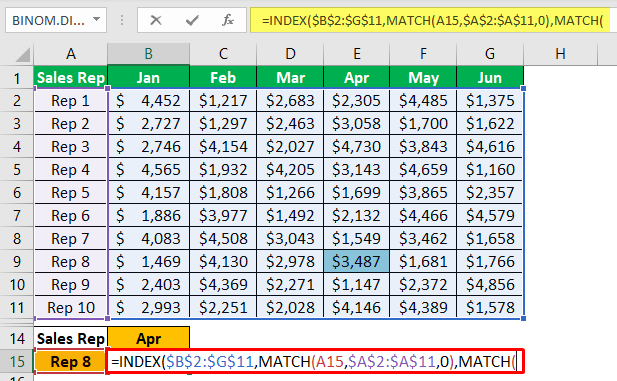Select column A header
Screen dimensions: 617x381
click(70, 54)
